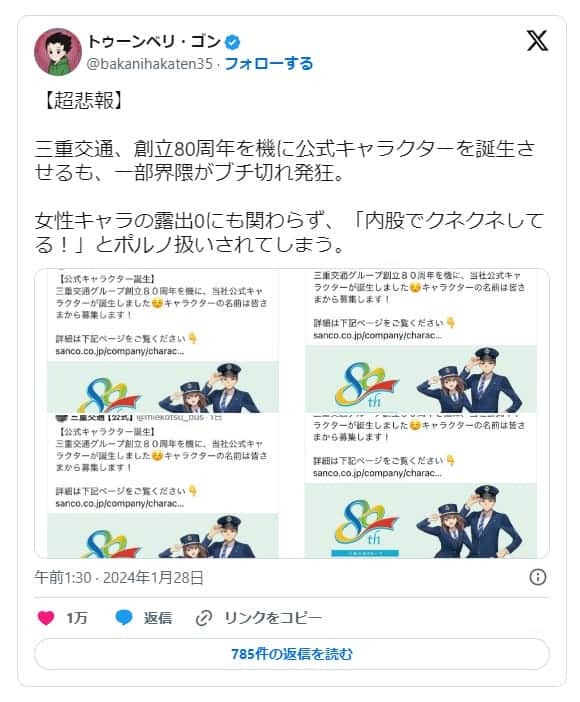Viewport: 580px width, 702px height.
Task: Read the 785件の返信を読む replies button
Action: click(292, 654)
